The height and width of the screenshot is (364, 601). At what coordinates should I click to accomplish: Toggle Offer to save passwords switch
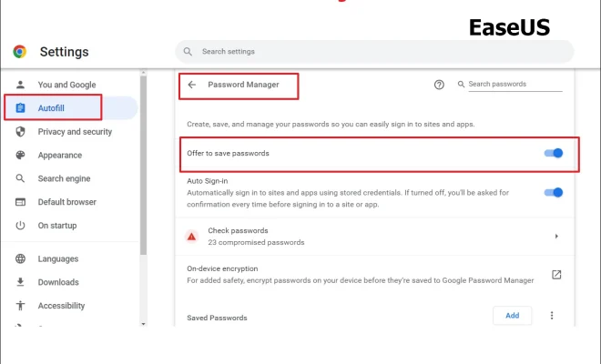tap(553, 153)
